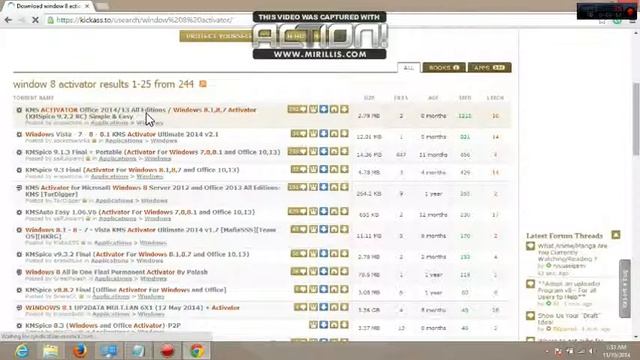Screen dimensions: 640x360
Task: Download torrent arrow icon for KMSpico 9.1.3 Final
Action: [x=344, y=151]
